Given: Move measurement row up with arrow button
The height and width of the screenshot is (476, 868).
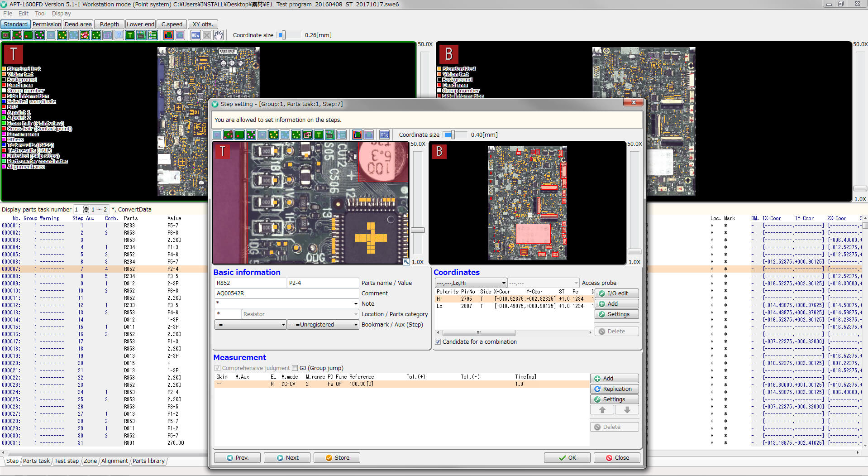Looking at the screenshot, I should point(602,410).
